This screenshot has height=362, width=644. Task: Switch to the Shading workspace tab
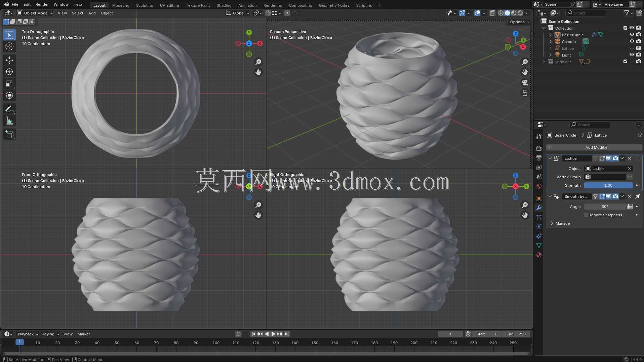[x=224, y=5]
